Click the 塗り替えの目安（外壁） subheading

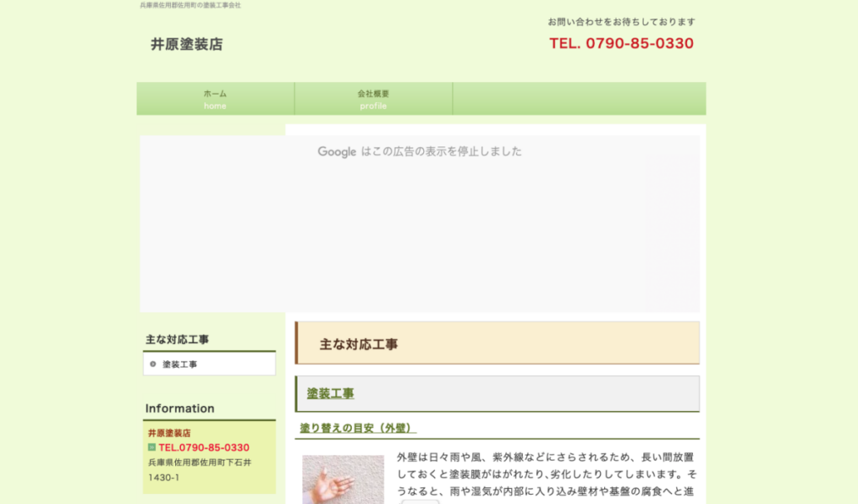click(x=358, y=429)
